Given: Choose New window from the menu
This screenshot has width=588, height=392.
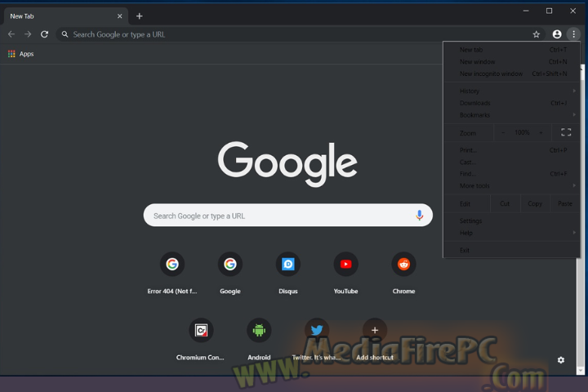Looking at the screenshot, I should [x=511, y=61].
